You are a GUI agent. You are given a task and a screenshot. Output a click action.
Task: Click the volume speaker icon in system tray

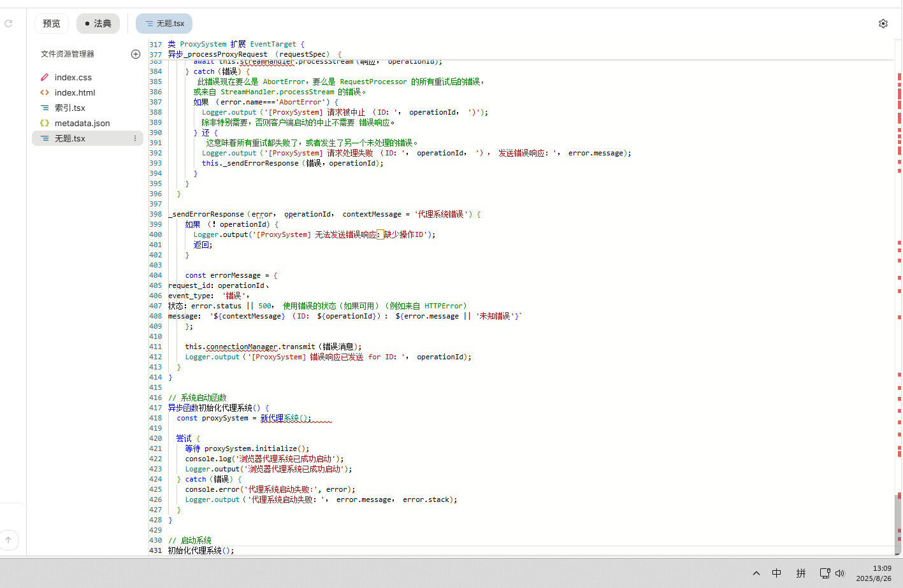[840, 573]
